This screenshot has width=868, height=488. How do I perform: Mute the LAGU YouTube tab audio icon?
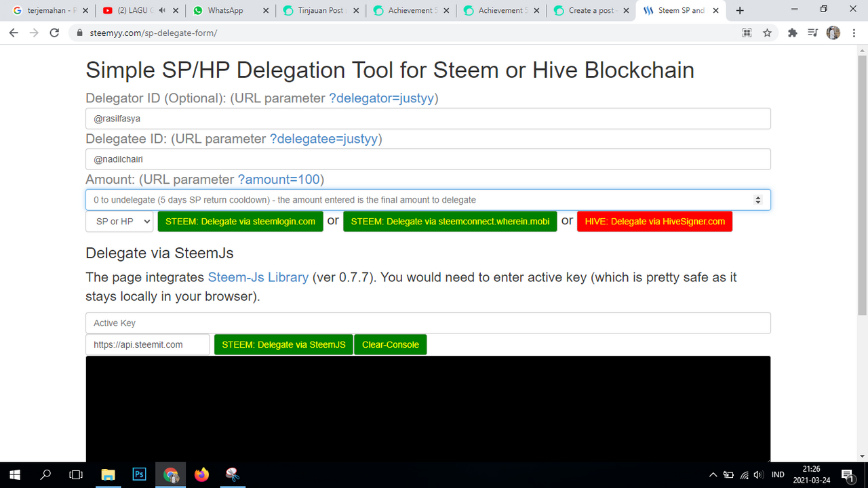(162, 11)
